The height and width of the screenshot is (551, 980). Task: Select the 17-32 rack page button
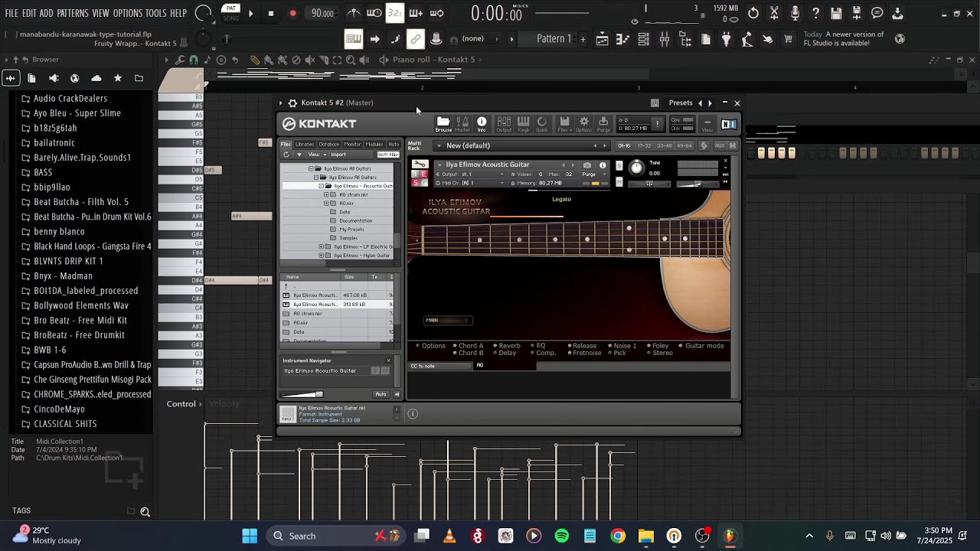pyautogui.click(x=644, y=145)
